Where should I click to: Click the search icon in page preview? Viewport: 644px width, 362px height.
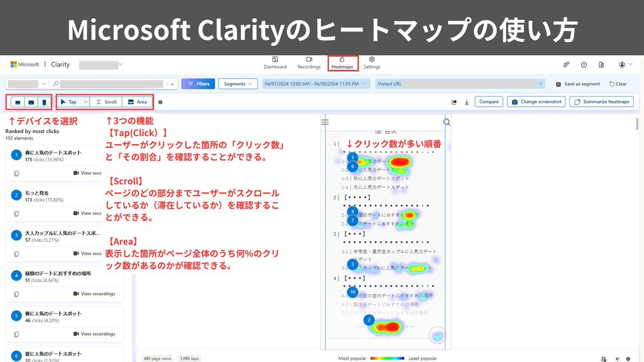[x=447, y=122]
